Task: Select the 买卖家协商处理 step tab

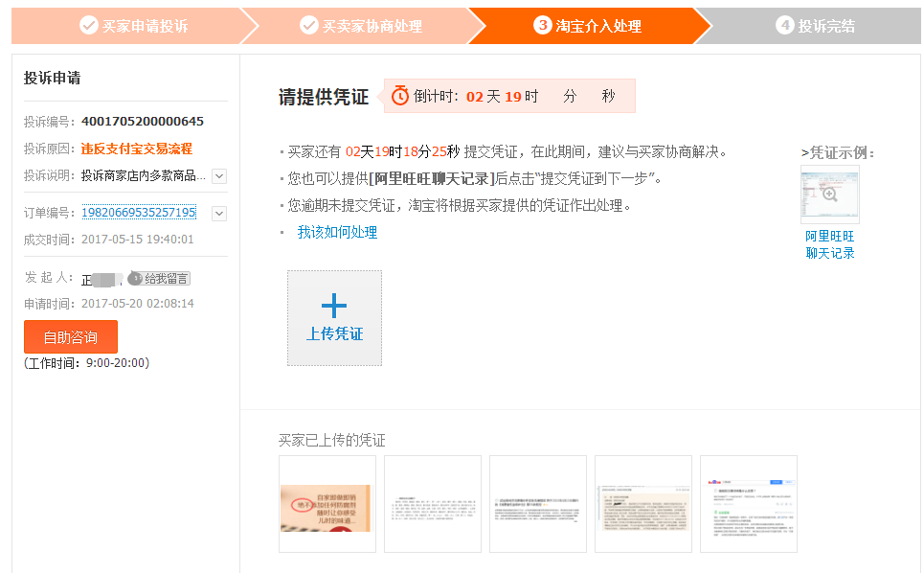Action: tap(362, 26)
